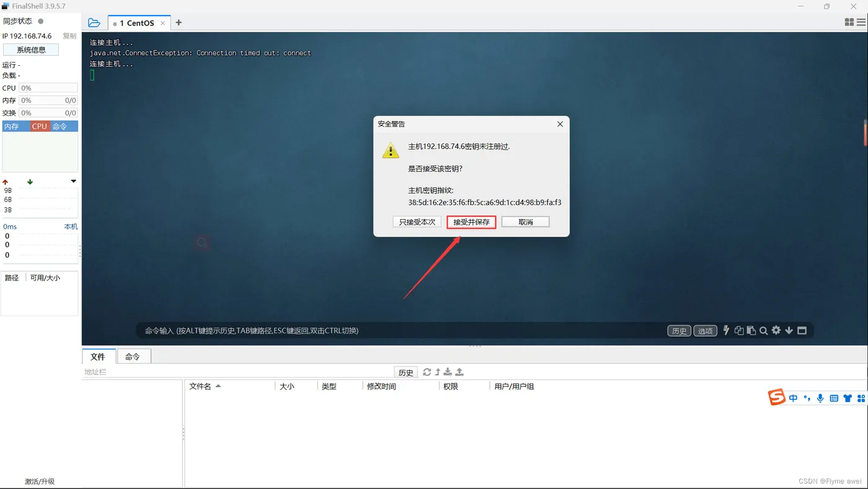Click the 交换 swap usage bar
Image resolution: width=868 pixels, height=489 pixels.
[48, 113]
